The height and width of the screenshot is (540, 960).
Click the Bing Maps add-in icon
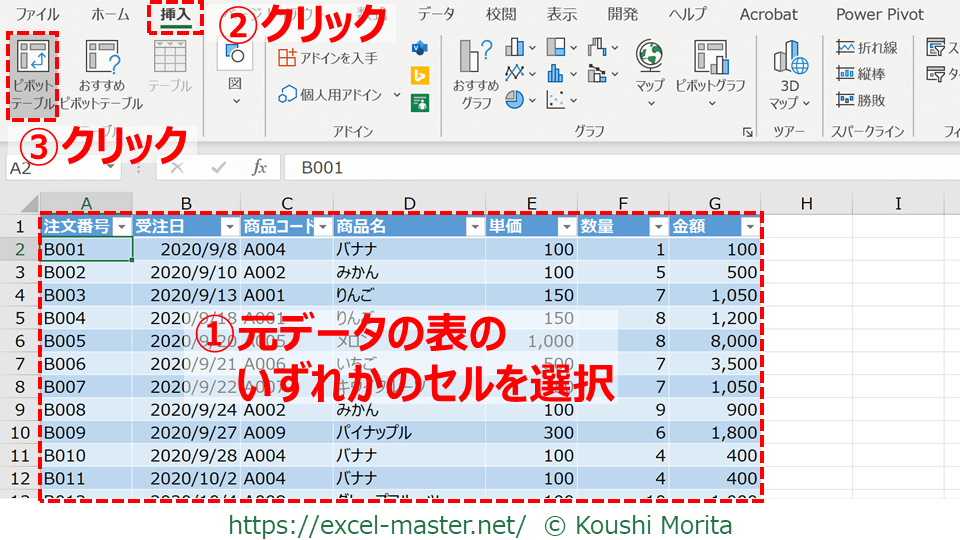pos(419,75)
